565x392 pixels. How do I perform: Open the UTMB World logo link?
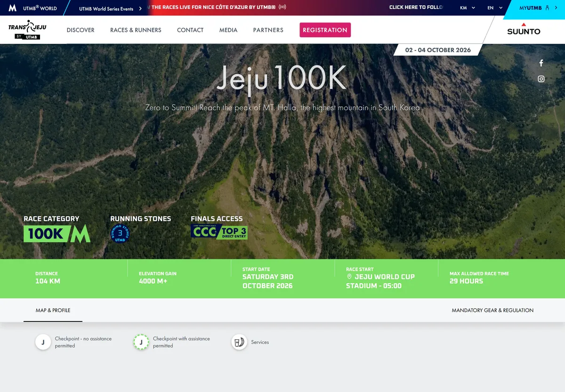[x=32, y=8]
